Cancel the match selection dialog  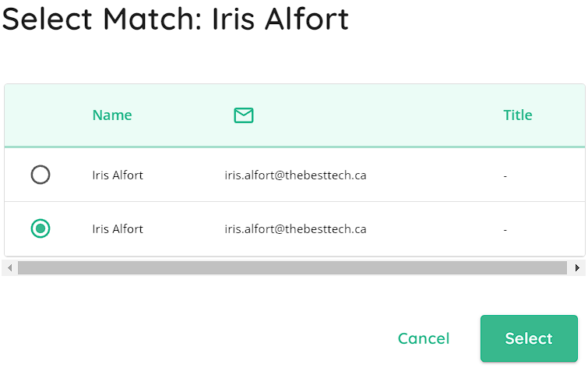point(424,338)
